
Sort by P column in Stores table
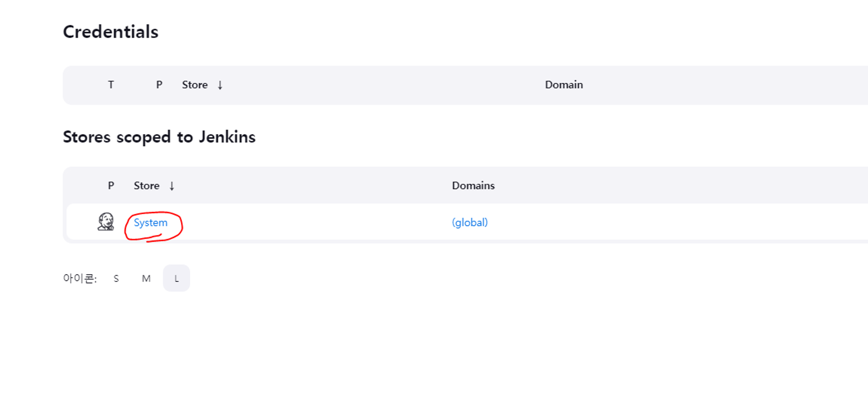(x=111, y=186)
